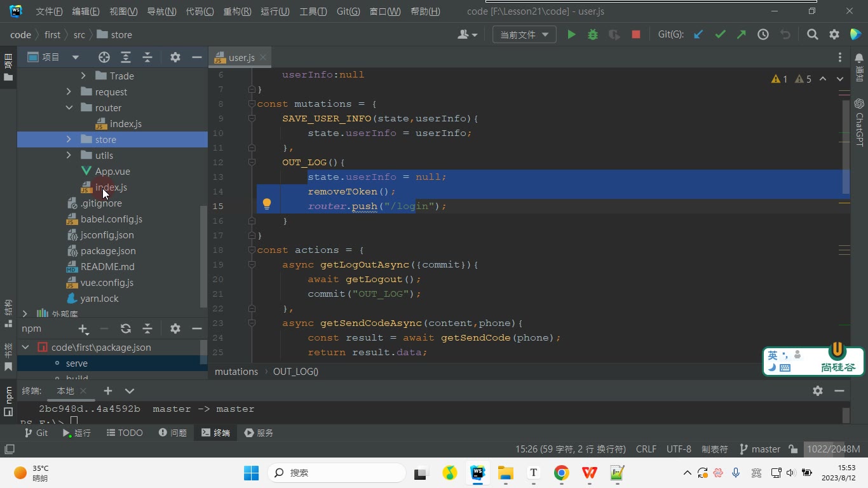Select the serve npm script
Image resolution: width=868 pixels, height=488 pixels.
pyautogui.click(x=76, y=363)
